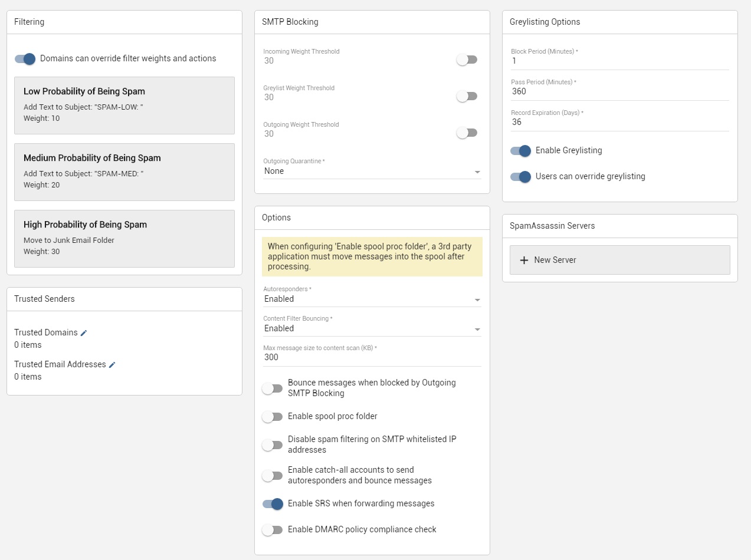Edit Trusted Domains with pencil icon

[x=84, y=333]
